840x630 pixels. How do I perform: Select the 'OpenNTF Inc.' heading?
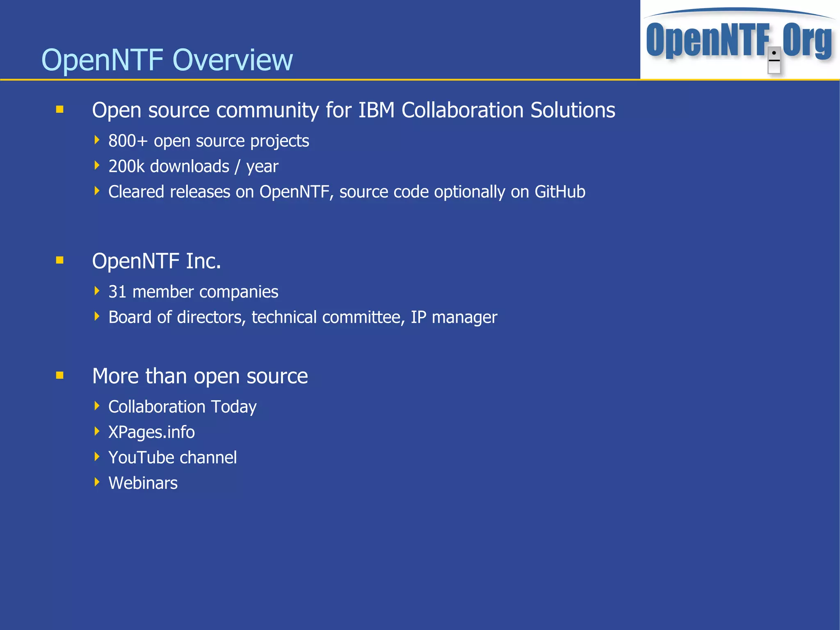pyautogui.click(x=157, y=261)
